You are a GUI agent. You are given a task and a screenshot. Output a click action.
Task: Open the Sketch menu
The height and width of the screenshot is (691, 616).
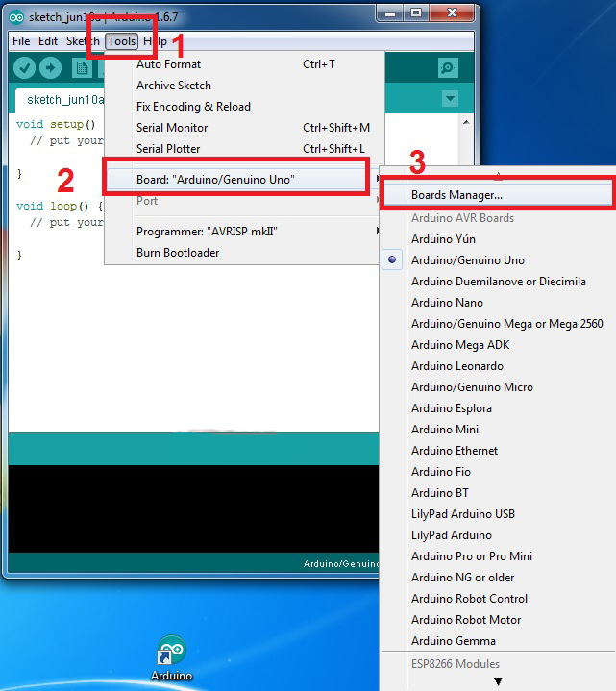point(83,41)
